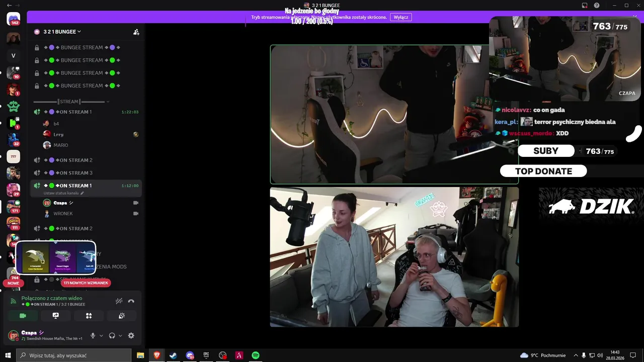Select connected ON STREAM 1 channel with Czapa
This screenshot has height=362, width=644.
tap(86, 186)
